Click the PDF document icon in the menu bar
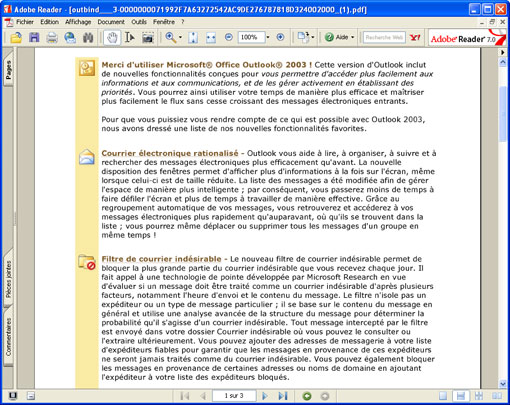The width and height of the screenshot is (510, 405). tap(9, 22)
